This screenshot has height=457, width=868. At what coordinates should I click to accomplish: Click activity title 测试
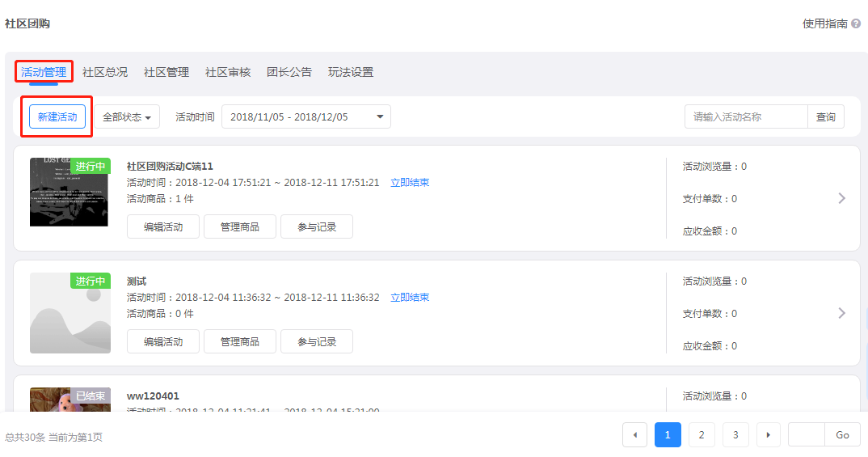[x=137, y=281]
